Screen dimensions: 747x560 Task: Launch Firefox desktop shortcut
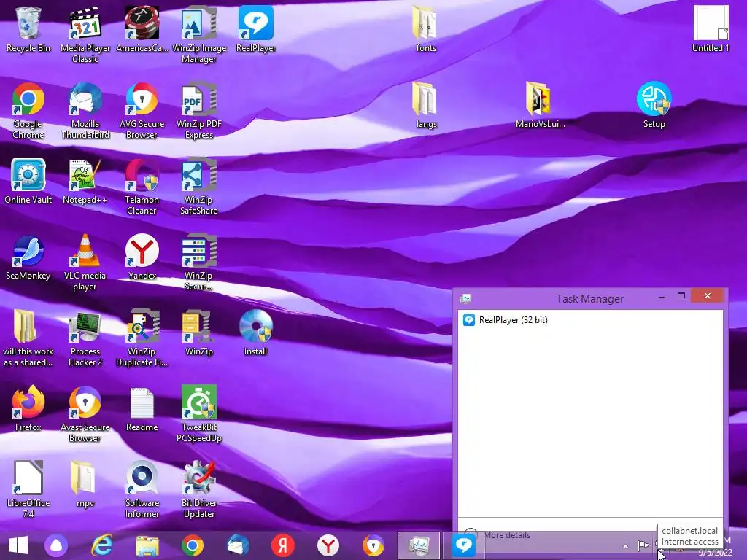coord(28,408)
